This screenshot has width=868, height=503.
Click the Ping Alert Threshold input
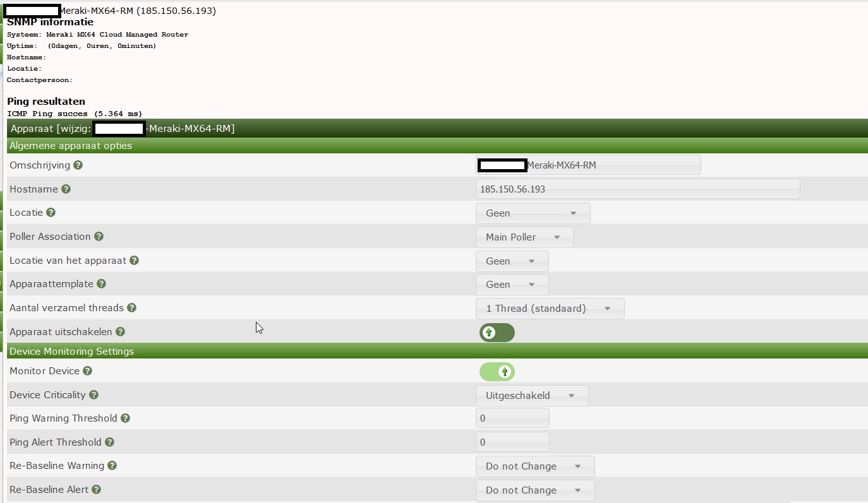click(512, 442)
